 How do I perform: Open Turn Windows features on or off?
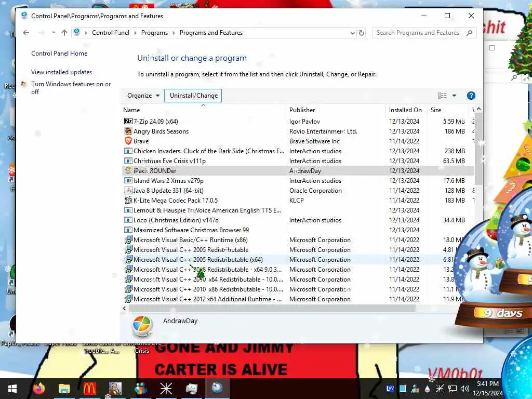click(x=71, y=88)
